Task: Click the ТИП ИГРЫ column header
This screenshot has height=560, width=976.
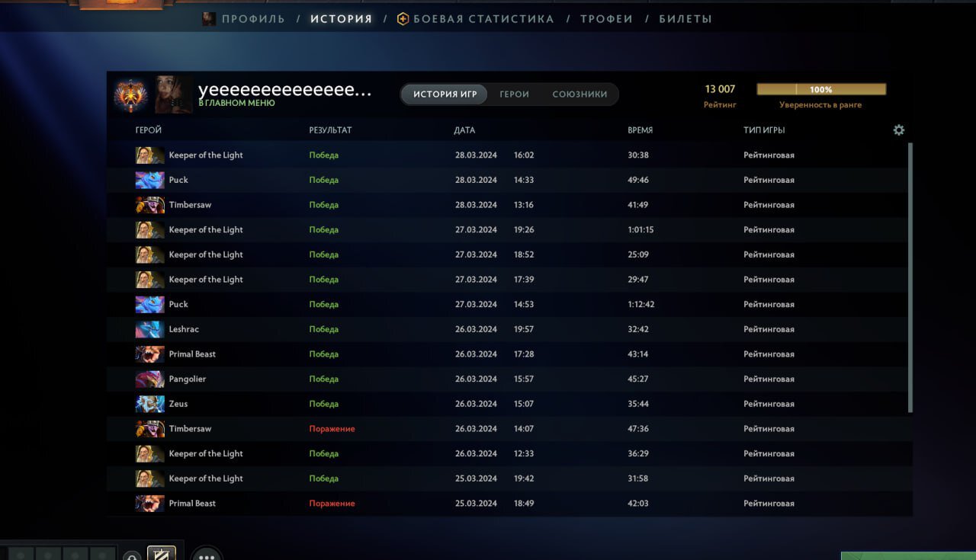Action: point(764,130)
